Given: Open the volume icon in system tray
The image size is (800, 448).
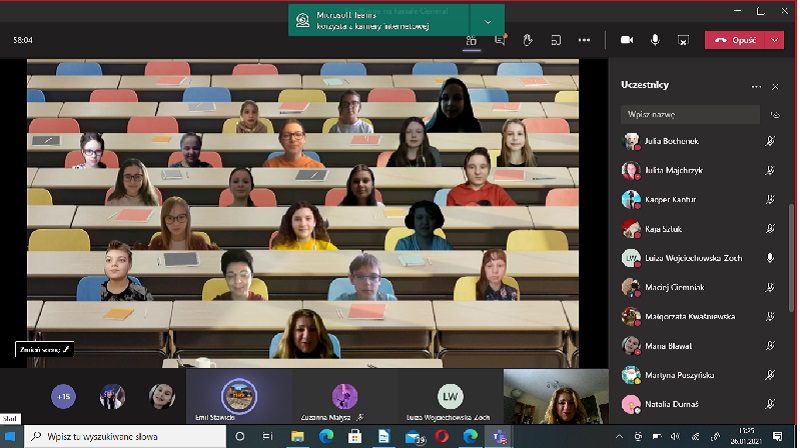Looking at the screenshot, I should 676,436.
